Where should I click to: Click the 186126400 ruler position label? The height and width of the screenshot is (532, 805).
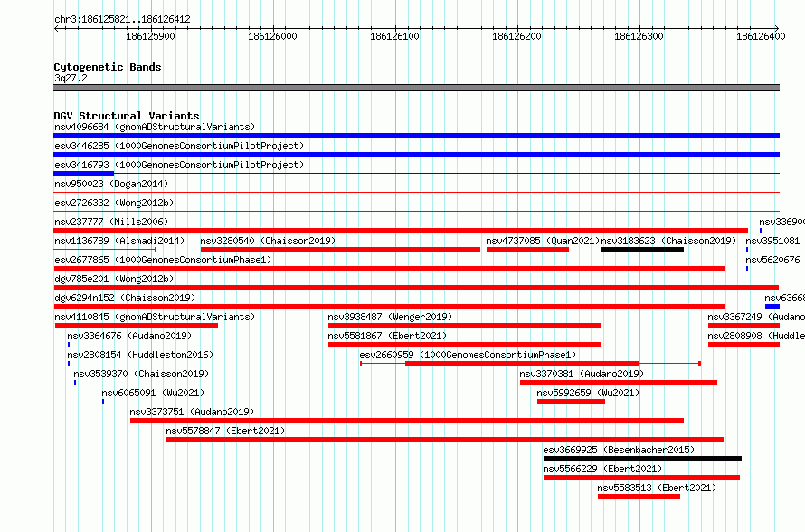pyautogui.click(x=761, y=36)
